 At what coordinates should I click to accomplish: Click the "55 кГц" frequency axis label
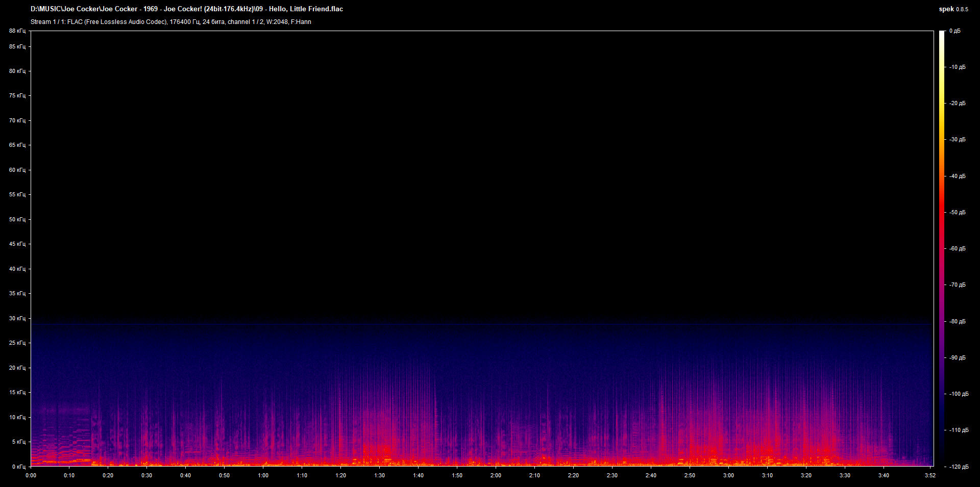[17, 194]
